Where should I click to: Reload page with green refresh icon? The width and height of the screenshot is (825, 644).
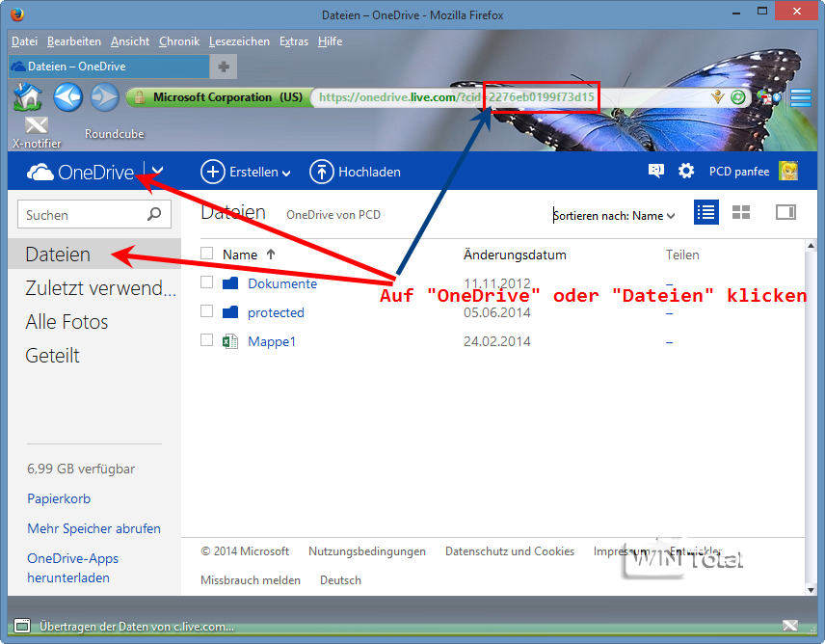[x=737, y=96]
